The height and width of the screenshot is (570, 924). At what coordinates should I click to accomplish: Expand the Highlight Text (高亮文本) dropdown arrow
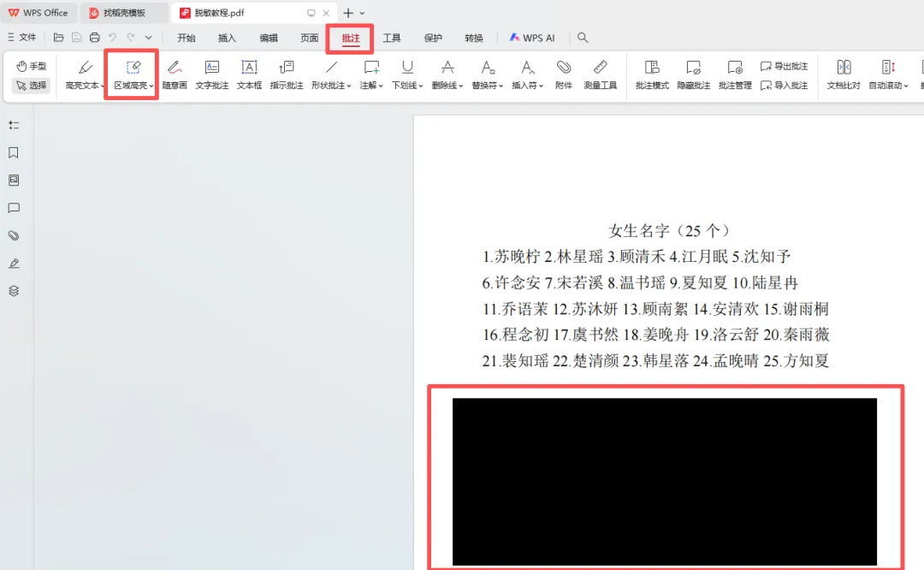tap(103, 86)
